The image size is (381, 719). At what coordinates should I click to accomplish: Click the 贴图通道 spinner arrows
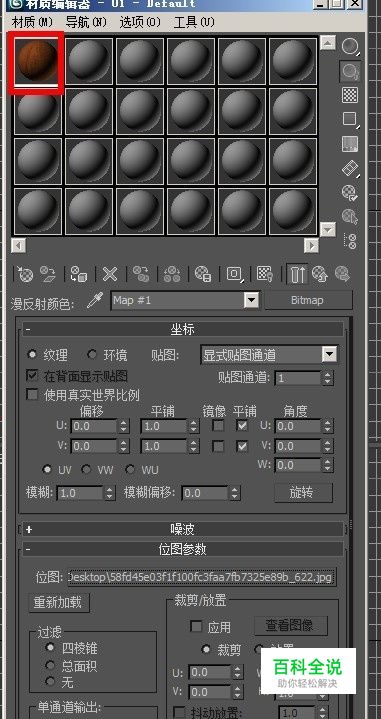pos(327,378)
